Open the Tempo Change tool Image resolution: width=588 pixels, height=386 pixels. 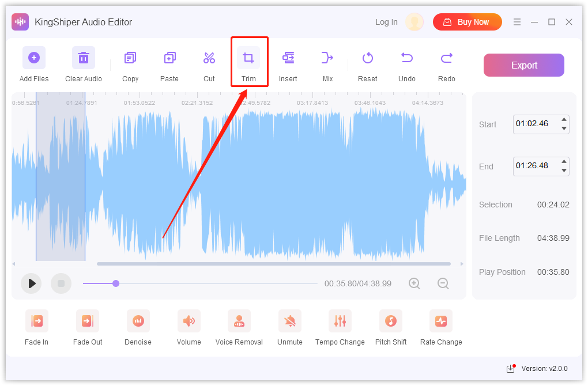point(340,321)
